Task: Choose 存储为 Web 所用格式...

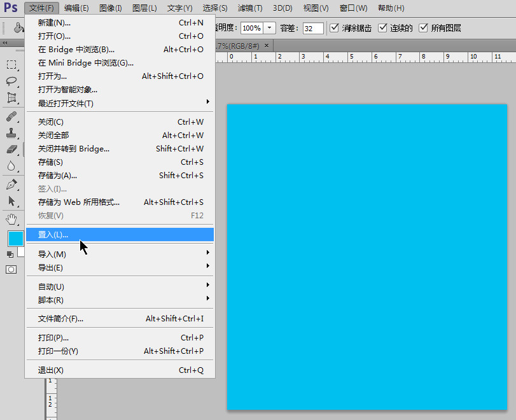Action: (x=120, y=202)
